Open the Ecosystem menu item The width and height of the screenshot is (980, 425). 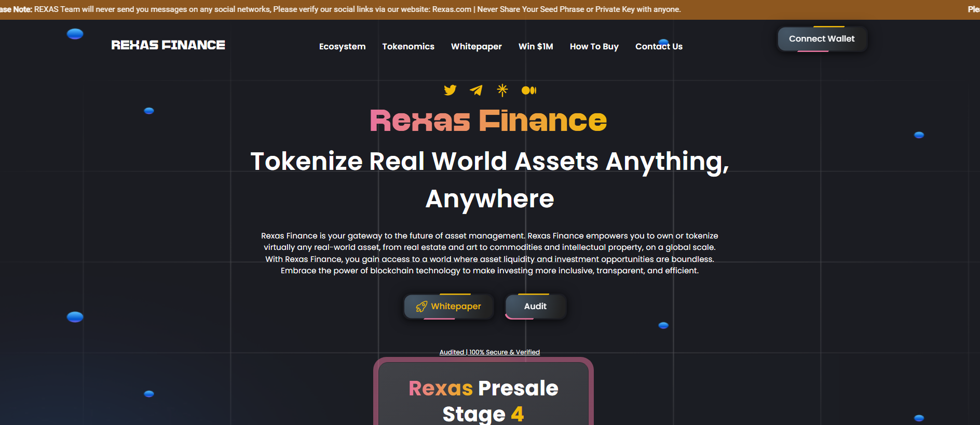click(x=342, y=46)
